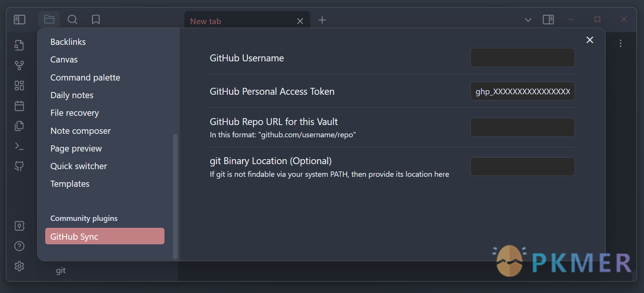The width and height of the screenshot is (644, 293).
Task: Open File recovery settings
Action: pos(74,113)
